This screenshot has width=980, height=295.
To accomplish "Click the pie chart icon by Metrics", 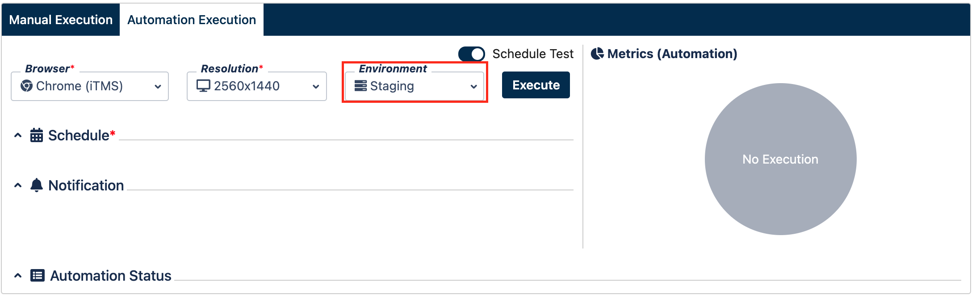I will coord(597,54).
